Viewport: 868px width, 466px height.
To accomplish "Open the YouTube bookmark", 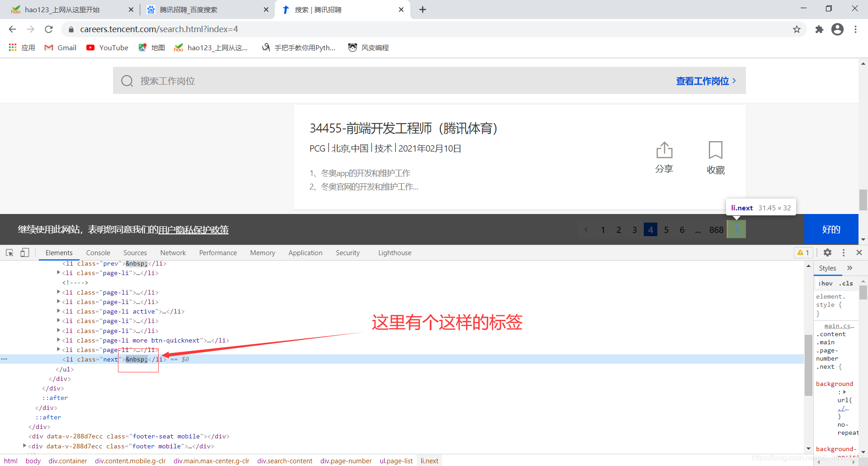I will coord(108,48).
